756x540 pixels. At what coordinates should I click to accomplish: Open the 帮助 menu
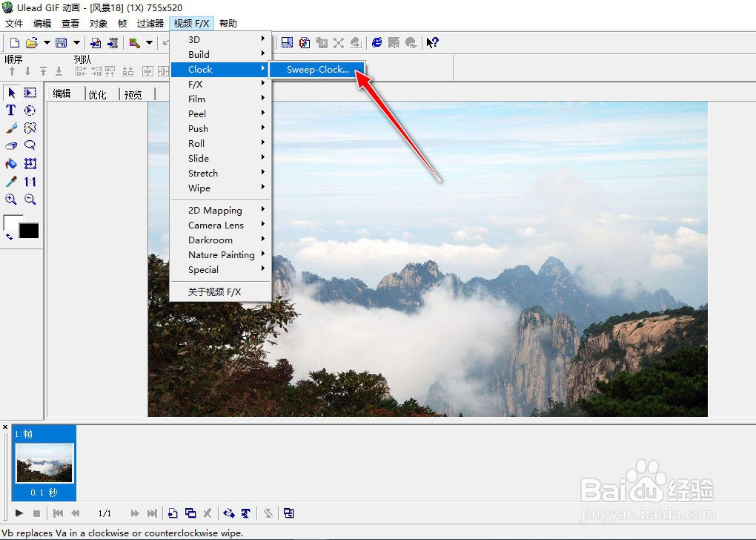[228, 23]
